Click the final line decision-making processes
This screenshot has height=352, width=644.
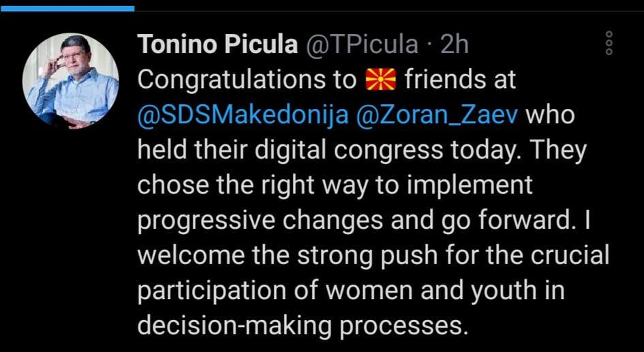[303, 327]
